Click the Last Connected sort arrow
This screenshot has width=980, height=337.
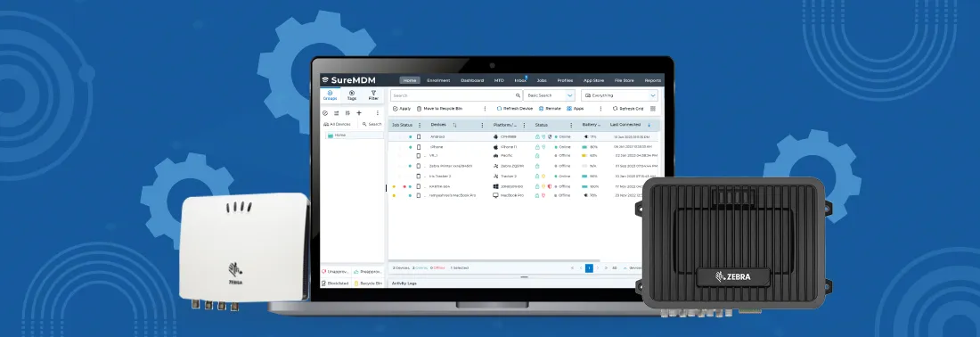(x=649, y=125)
